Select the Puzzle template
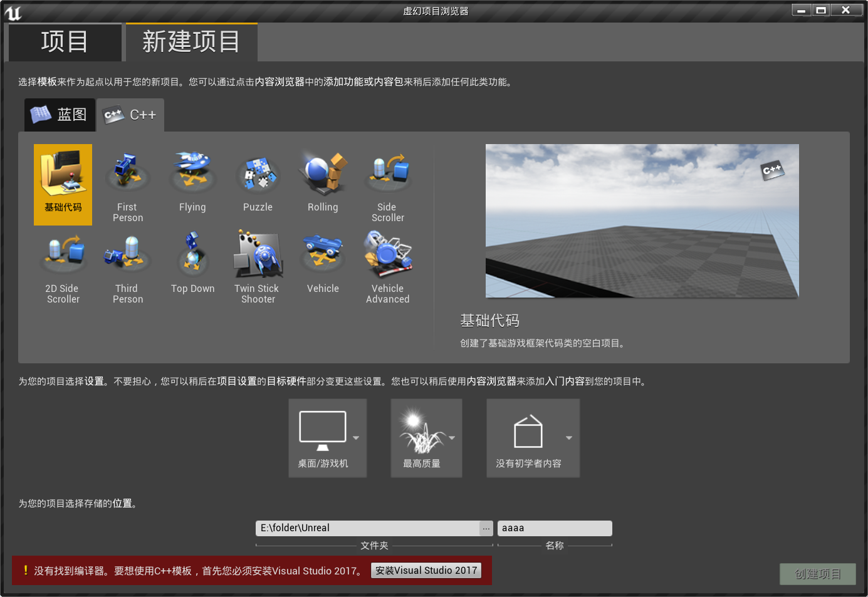 point(258,184)
